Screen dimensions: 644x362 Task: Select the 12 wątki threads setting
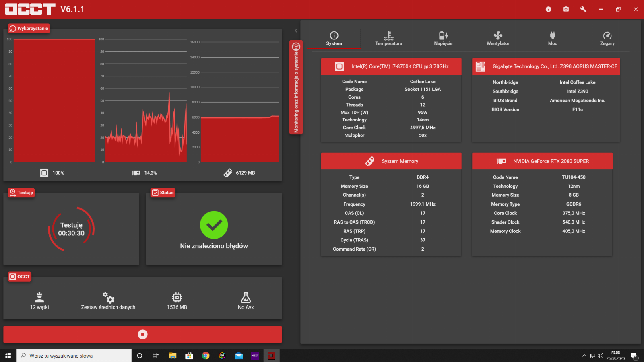(39, 301)
